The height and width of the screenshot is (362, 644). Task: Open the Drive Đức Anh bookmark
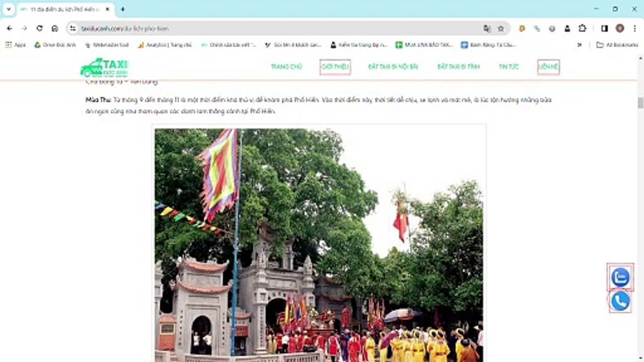pyautogui.click(x=55, y=45)
